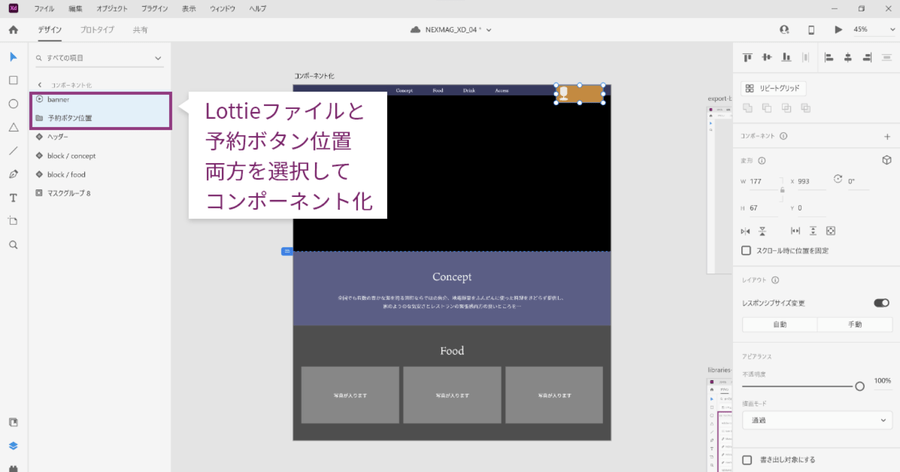Select the Pen tool
This screenshot has height=472, width=900.
click(13, 175)
